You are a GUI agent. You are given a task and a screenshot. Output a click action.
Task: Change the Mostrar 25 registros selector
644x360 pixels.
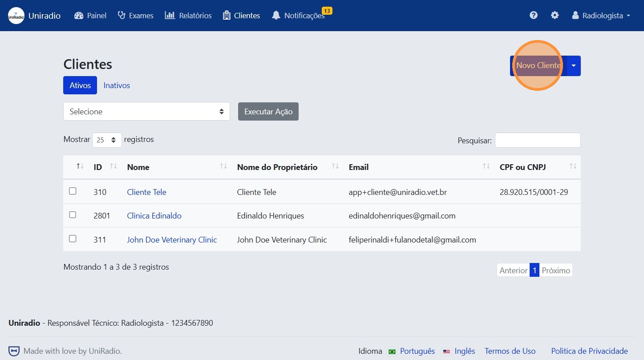[106, 139]
